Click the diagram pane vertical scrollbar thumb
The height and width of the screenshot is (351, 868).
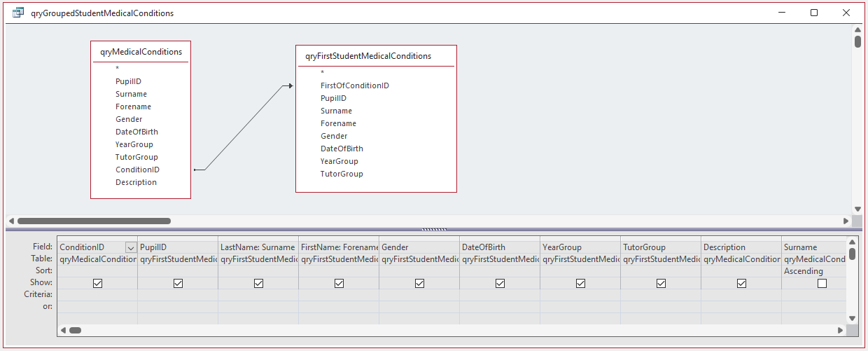click(857, 41)
